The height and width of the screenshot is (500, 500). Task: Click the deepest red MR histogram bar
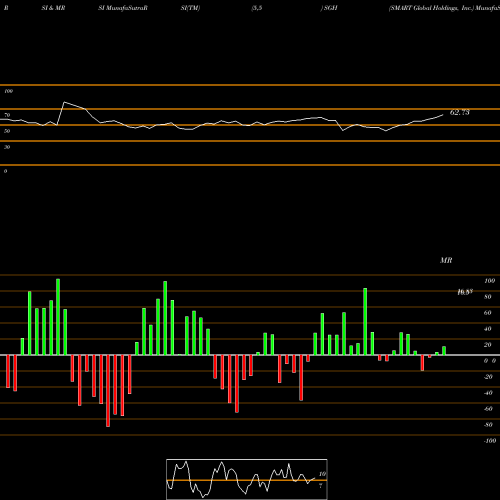click(x=108, y=391)
